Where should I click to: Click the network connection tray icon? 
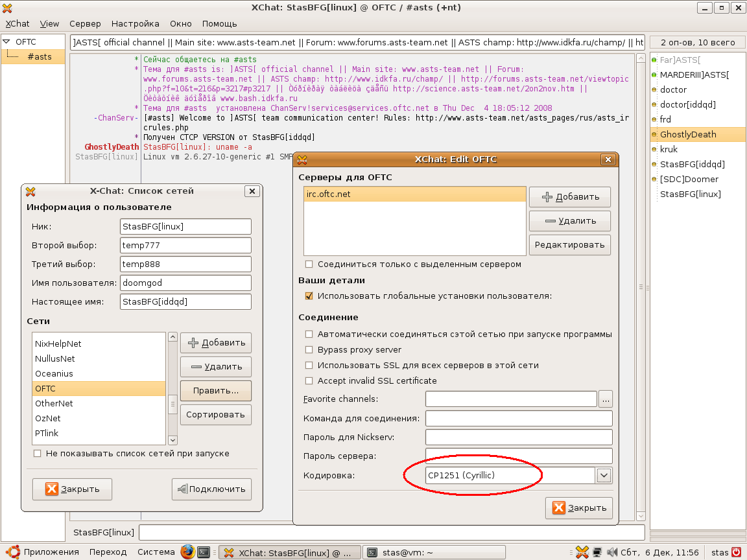tap(597, 552)
